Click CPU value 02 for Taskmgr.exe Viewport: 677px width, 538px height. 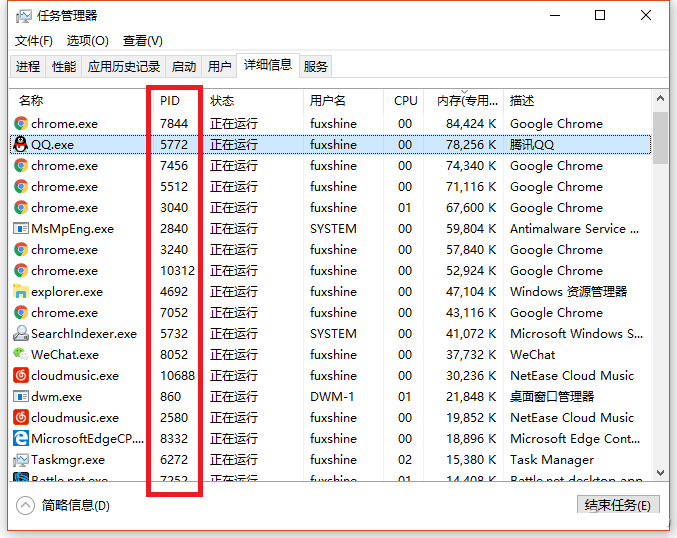pos(405,460)
